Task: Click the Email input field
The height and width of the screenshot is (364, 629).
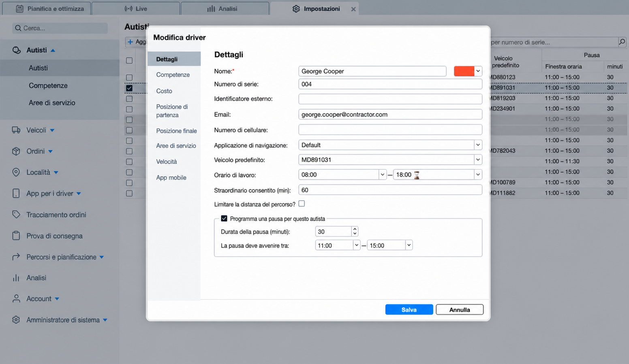Action: tap(390, 114)
